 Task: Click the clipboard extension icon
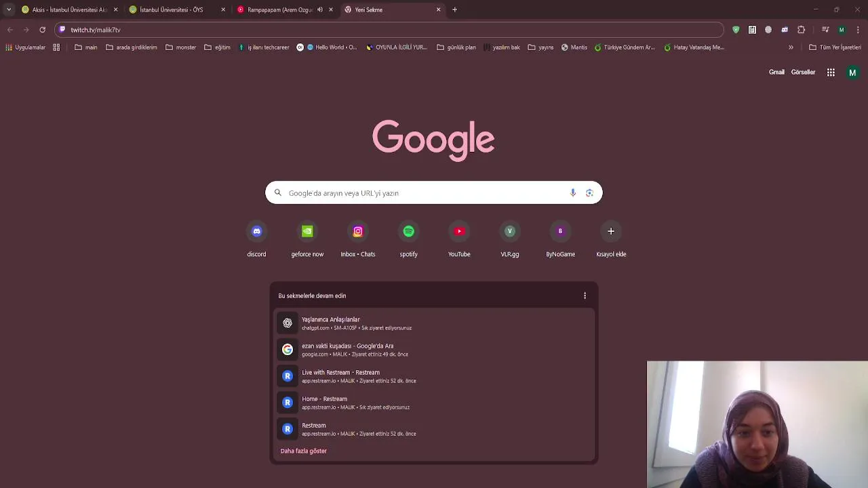click(x=752, y=30)
